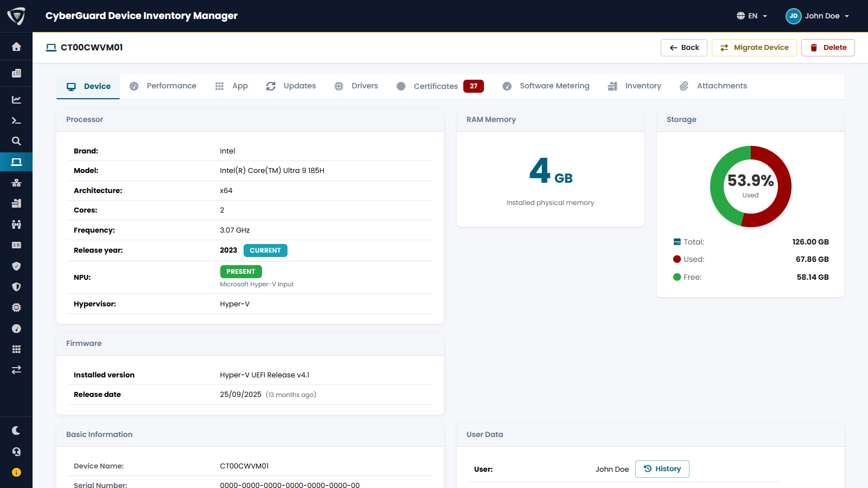This screenshot has width=868, height=488.
Task: Toggle dark mode with moon icon
Action: coord(16,431)
